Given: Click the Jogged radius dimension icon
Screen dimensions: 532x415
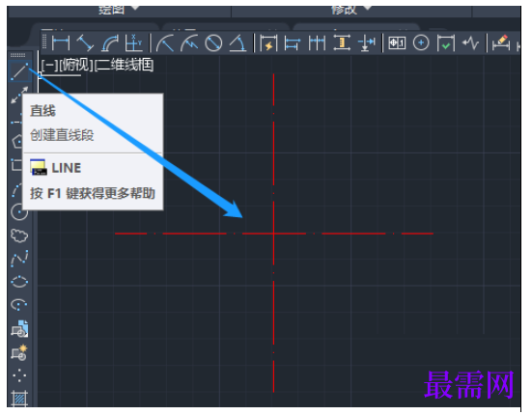Looking at the screenshot, I should [x=189, y=43].
